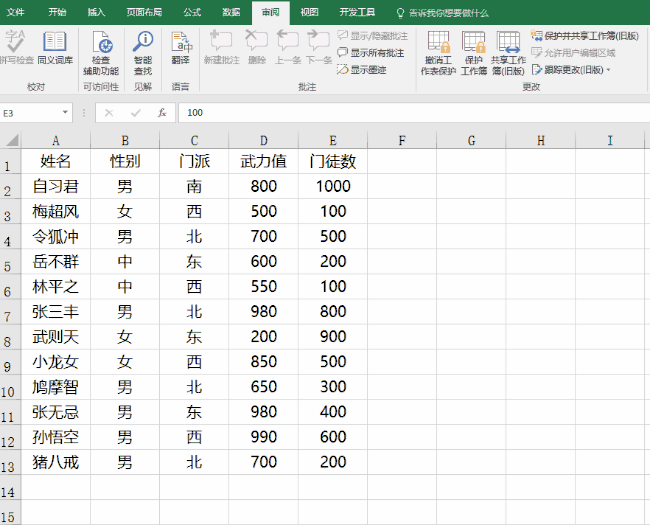The width and height of the screenshot is (650, 525).
Task: Click the formula bar showing 100
Action: coord(414,113)
